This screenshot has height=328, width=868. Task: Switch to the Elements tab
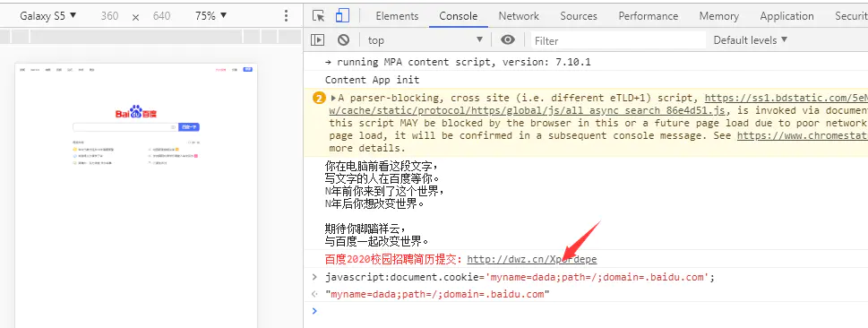coord(397,16)
